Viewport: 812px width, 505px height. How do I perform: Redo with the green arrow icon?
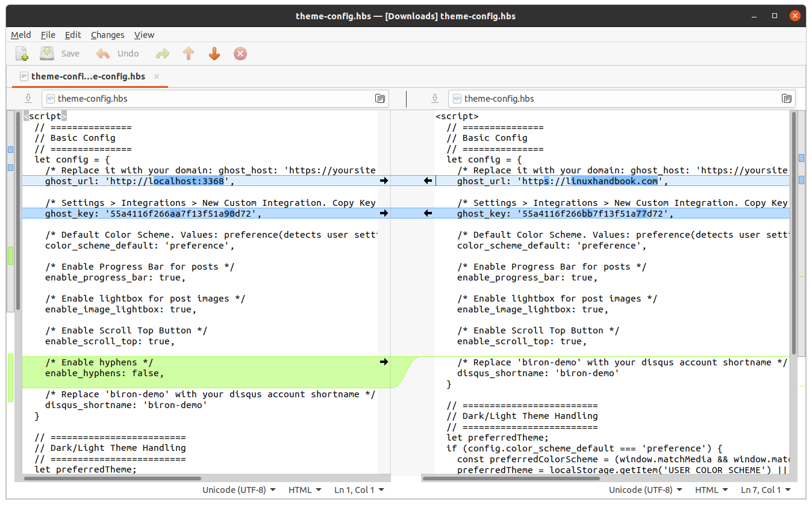161,54
